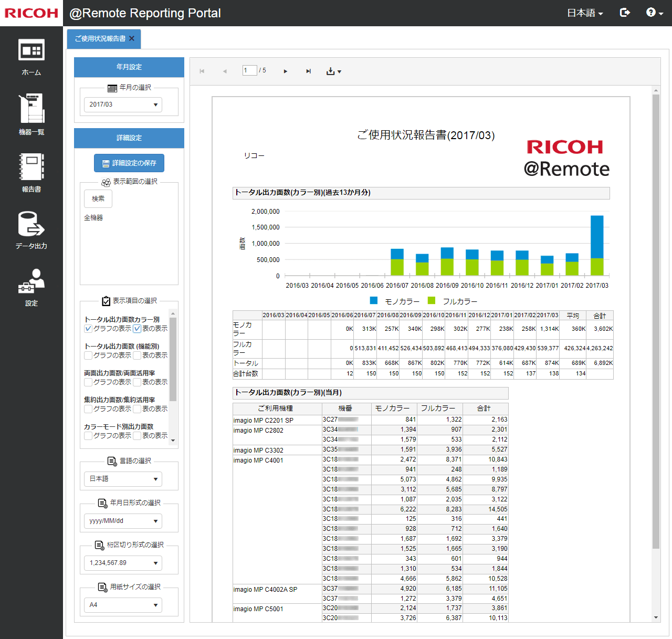This screenshot has height=639, width=672.
Task: Open the device list (機器一覧) icon
Action: pos(31,114)
